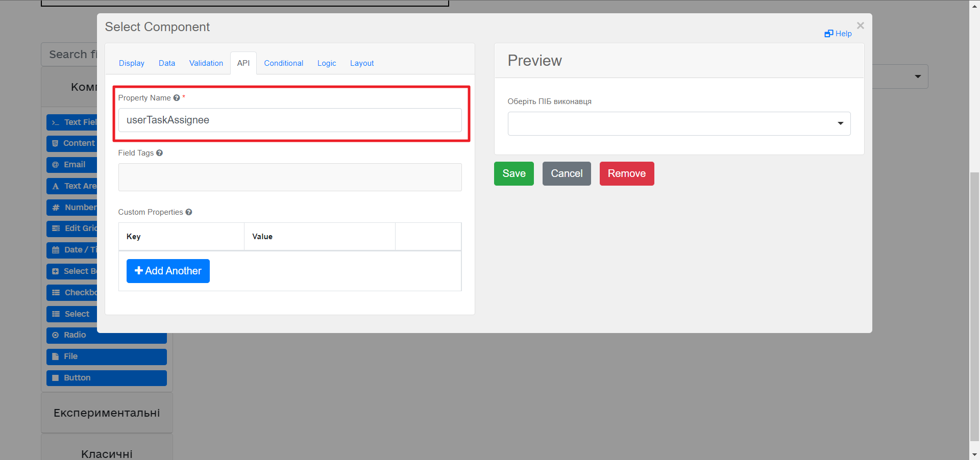
Task: Click the Email component at-sign icon
Action: click(56, 165)
